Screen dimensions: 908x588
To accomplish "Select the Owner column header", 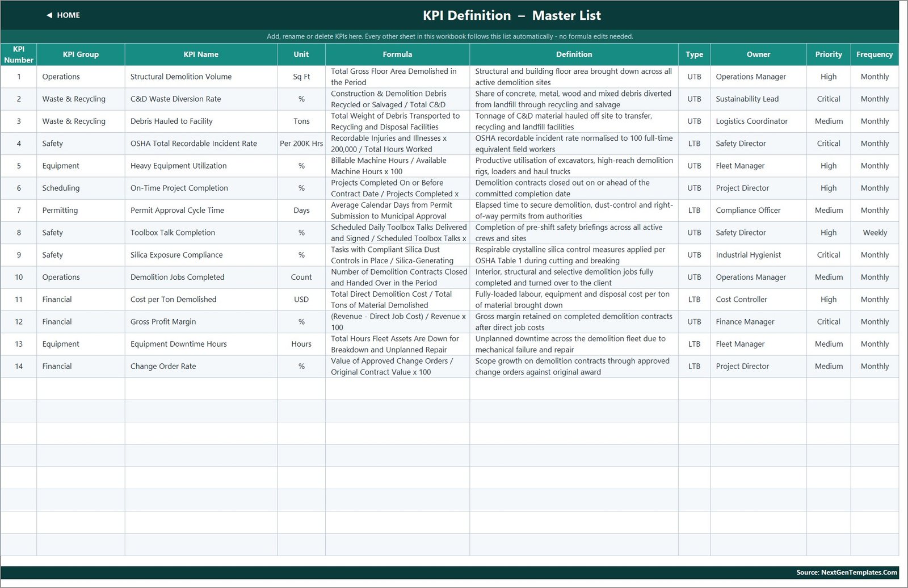I will [758, 54].
